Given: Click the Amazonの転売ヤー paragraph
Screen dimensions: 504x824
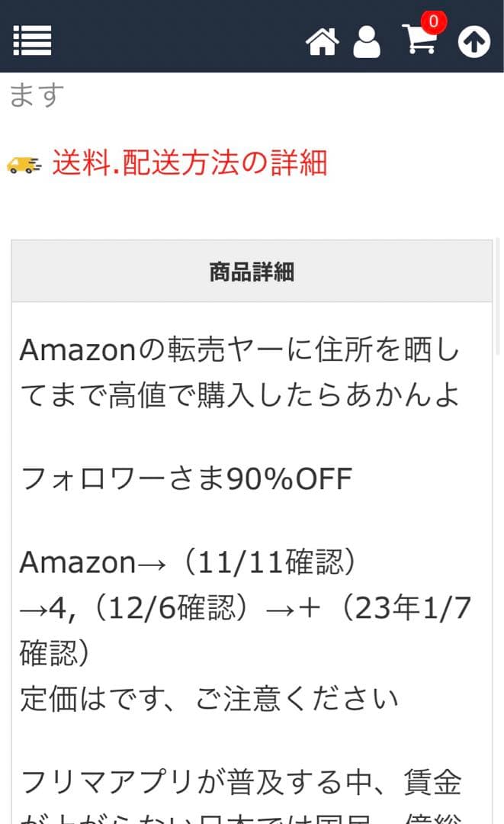Looking at the screenshot, I should pyautogui.click(x=239, y=350).
